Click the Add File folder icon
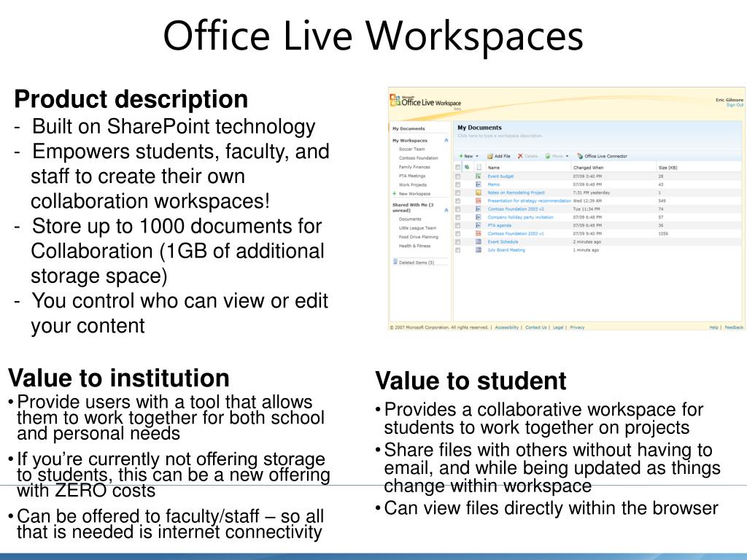Viewport: 747px width, 560px height. tap(489, 156)
